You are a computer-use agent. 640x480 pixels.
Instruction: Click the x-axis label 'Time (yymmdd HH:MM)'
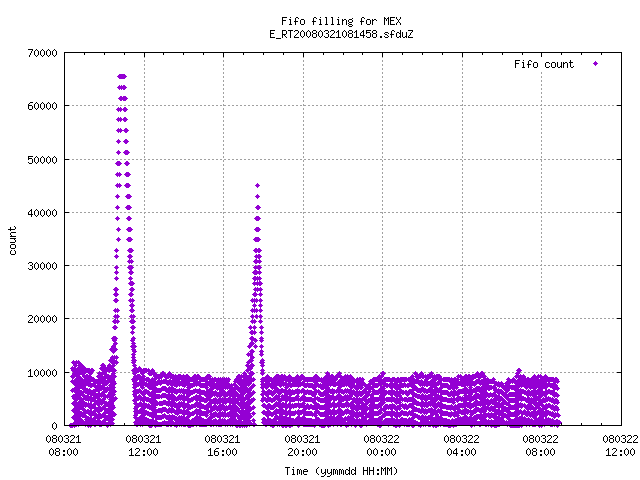click(341, 471)
